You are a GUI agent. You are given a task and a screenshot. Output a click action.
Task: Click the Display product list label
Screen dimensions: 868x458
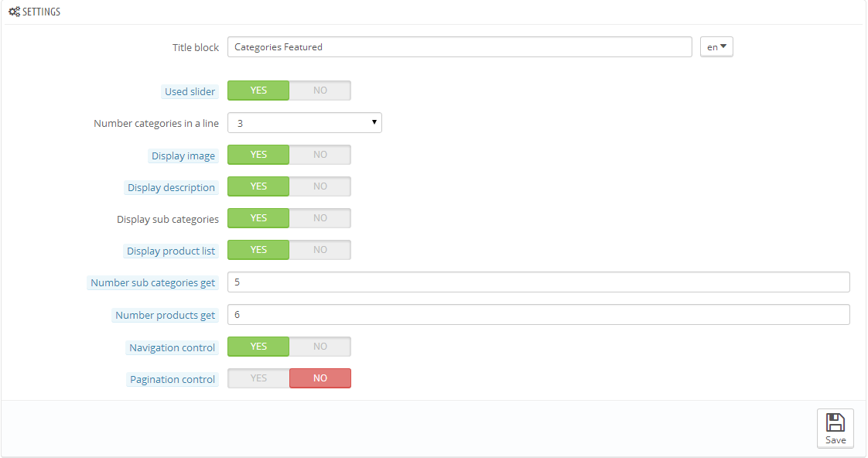pos(171,251)
